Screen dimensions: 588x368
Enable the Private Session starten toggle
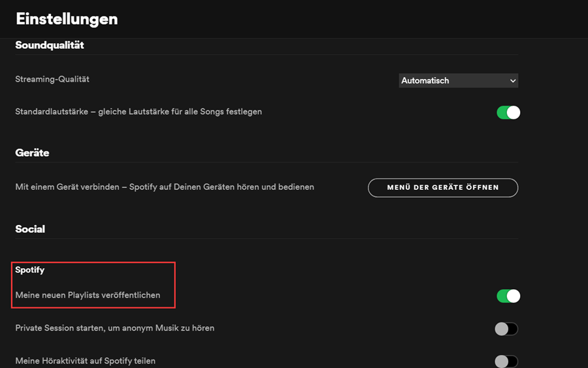[506, 329]
